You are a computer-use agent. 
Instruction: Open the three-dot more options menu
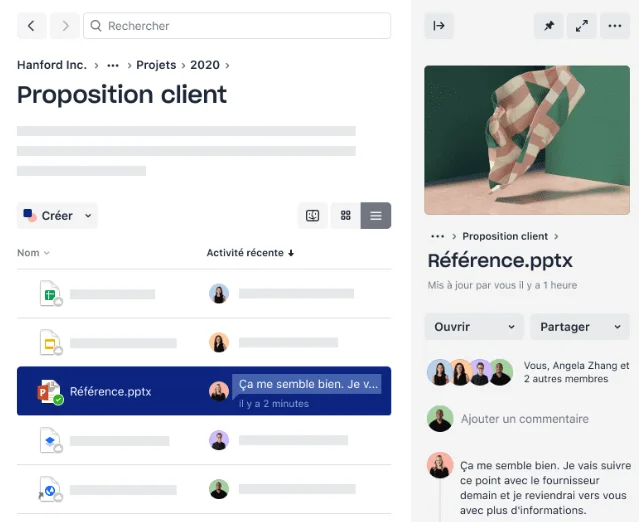[x=615, y=26]
